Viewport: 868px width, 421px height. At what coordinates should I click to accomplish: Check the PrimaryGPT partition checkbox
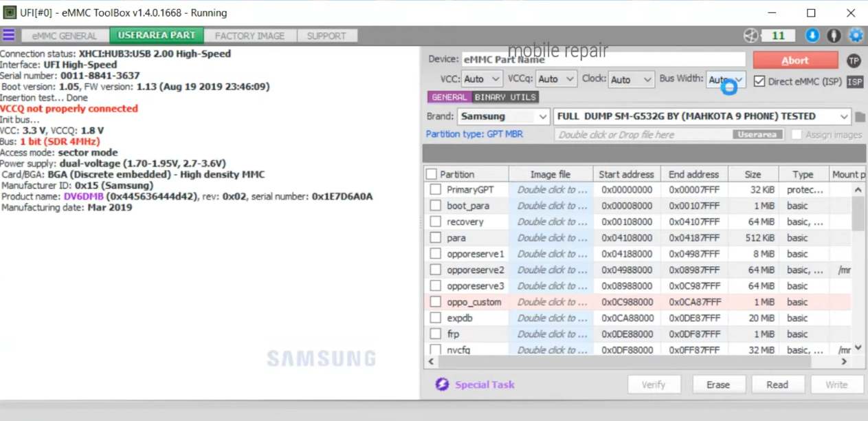click(435, 189)
